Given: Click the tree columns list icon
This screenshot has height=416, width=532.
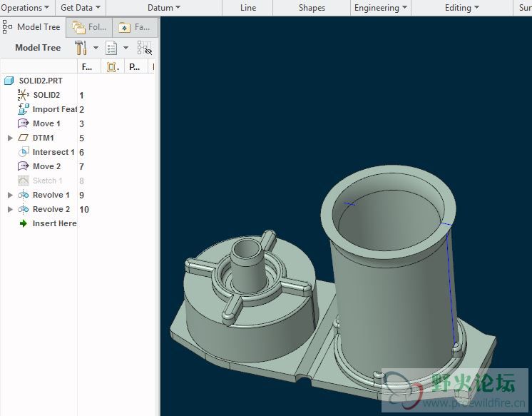Looking at the screenshot, I should [x=111, y=48].
